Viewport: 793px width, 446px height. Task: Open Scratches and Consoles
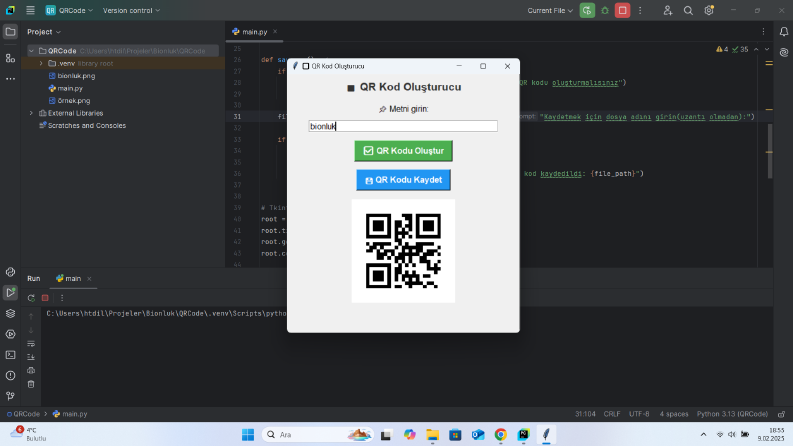[x=82, y=125]
